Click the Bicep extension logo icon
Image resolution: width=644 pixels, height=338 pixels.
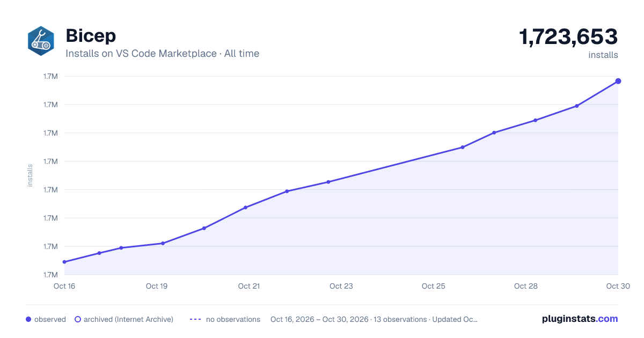pos(41,40)
